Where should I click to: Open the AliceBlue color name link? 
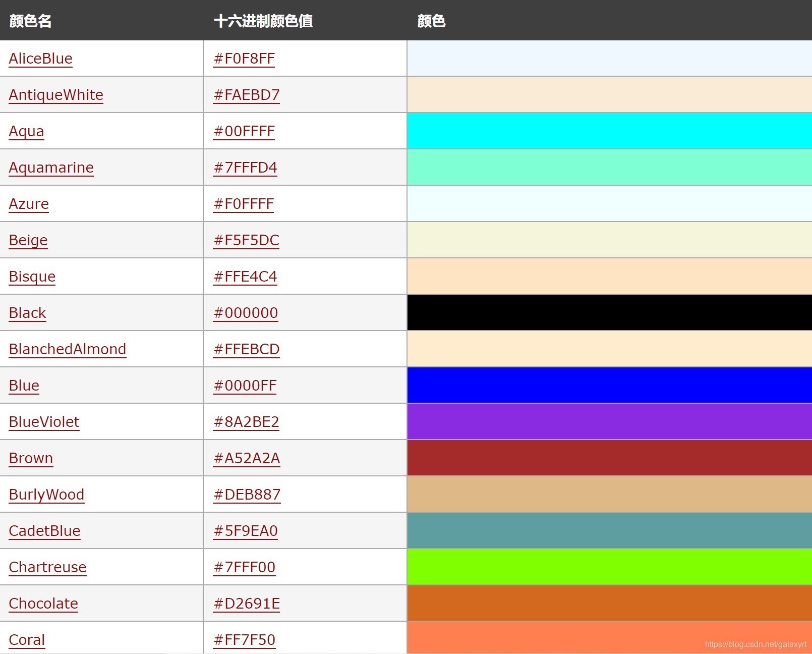pos(41,59)
